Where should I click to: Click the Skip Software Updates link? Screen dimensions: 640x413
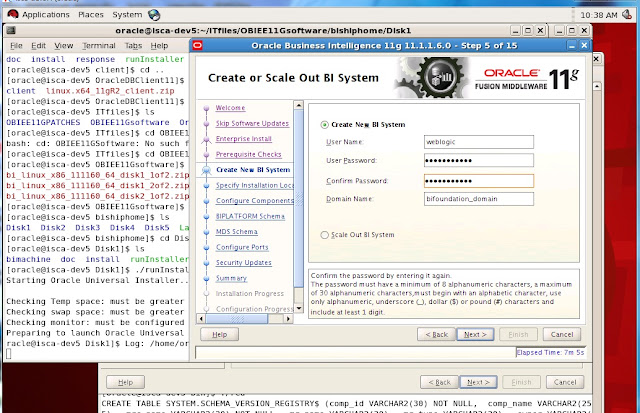(x=252, y=123)
